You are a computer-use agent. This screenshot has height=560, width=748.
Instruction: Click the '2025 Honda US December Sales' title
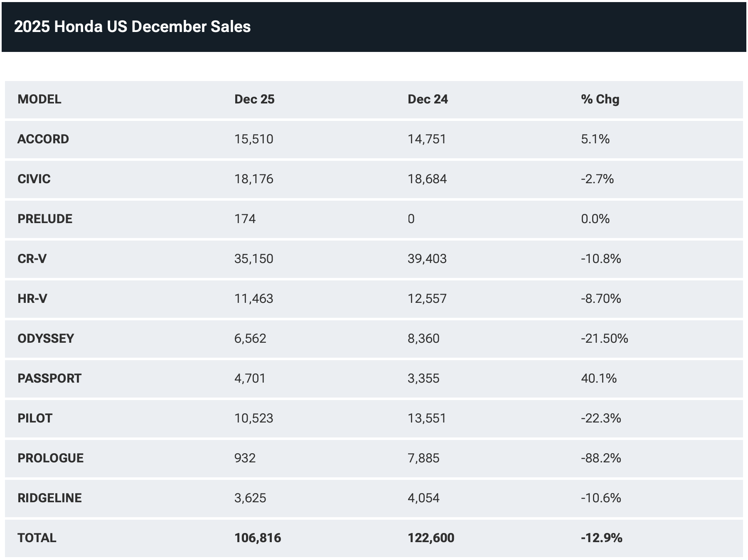(132, 27)
